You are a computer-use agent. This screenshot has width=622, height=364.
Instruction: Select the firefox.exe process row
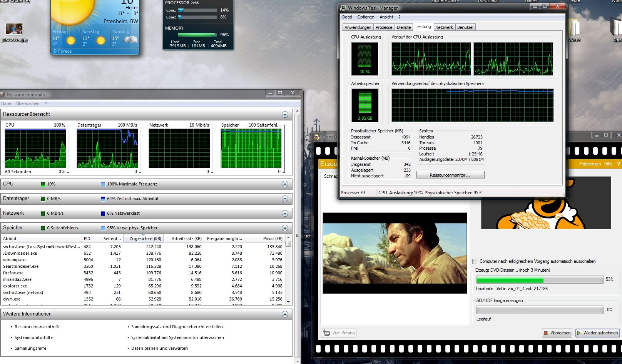pyautogui.click(x=142, y=273)
